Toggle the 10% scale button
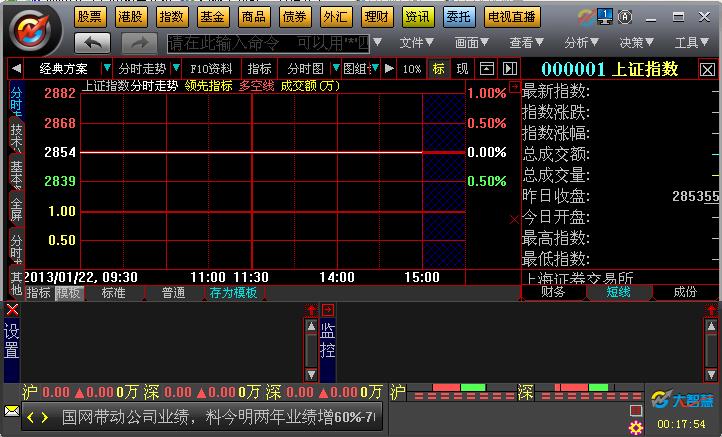The width and height of the screenshot is (722, 437). [412, 69]
